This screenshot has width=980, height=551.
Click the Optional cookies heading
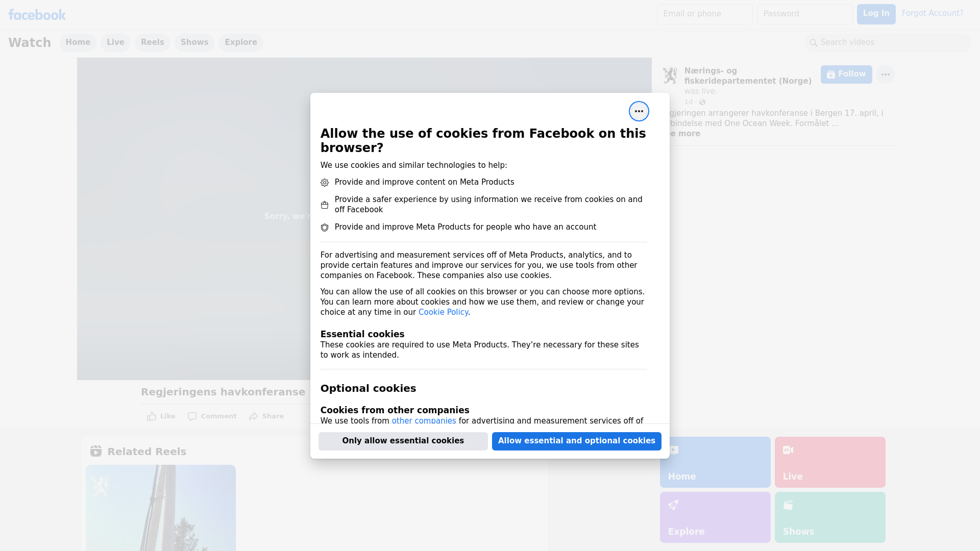pos(368,389)
